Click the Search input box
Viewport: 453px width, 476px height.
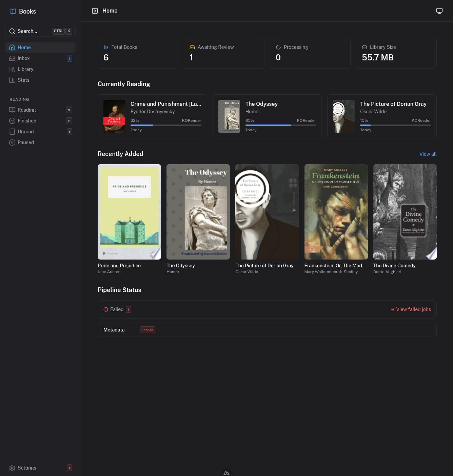pos(34,31)
